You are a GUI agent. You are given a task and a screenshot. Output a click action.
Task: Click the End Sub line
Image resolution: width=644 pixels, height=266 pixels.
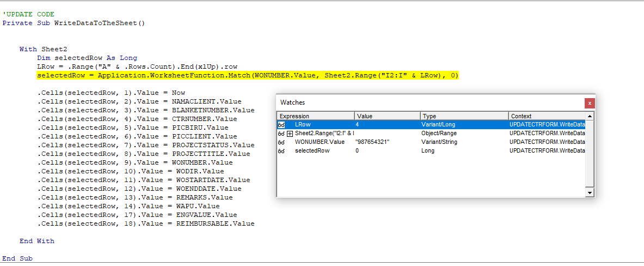coord(17,258)
